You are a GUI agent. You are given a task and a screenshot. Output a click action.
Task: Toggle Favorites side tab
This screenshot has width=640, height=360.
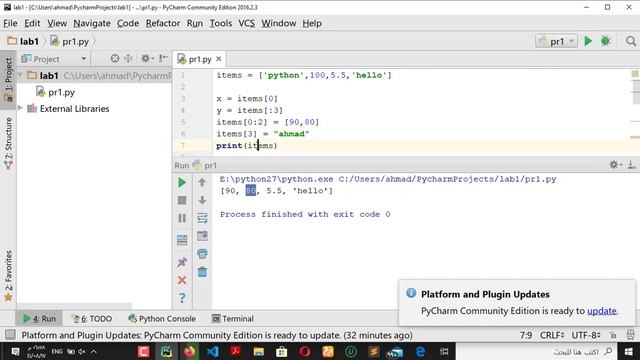[8, 276]
